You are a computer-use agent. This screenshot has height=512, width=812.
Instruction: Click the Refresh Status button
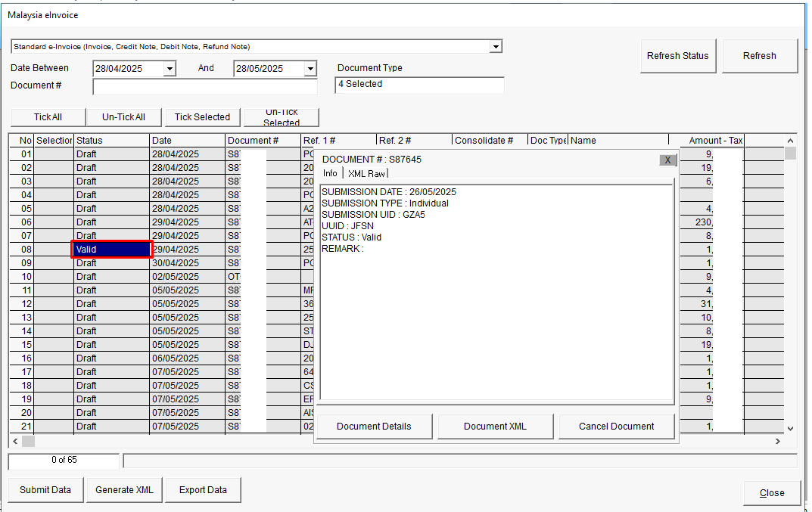coord(677,56)
